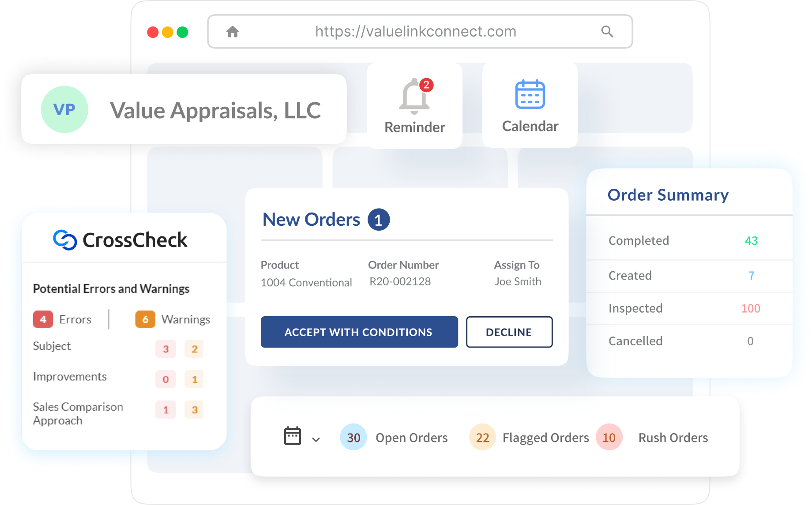Click the search magnifier icon
The width and height of the screenshot is (812, 505).
(607, 32)
